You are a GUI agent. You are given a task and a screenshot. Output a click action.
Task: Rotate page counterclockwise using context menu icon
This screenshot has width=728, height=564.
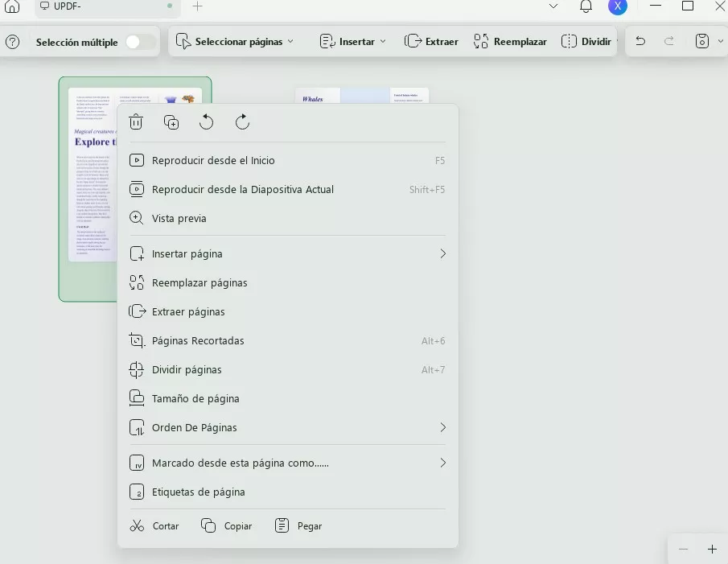coord(206,122)
